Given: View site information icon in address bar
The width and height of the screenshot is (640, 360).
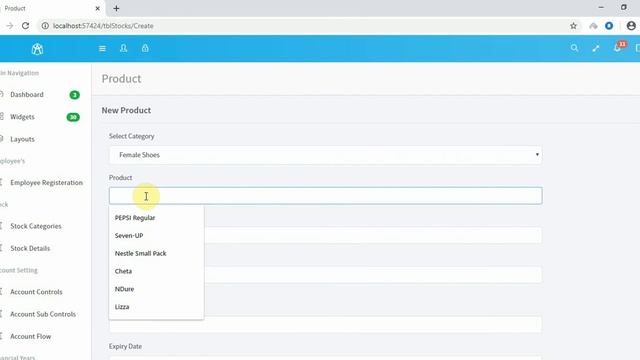Looking at the screenshot, I should (45, 26).
